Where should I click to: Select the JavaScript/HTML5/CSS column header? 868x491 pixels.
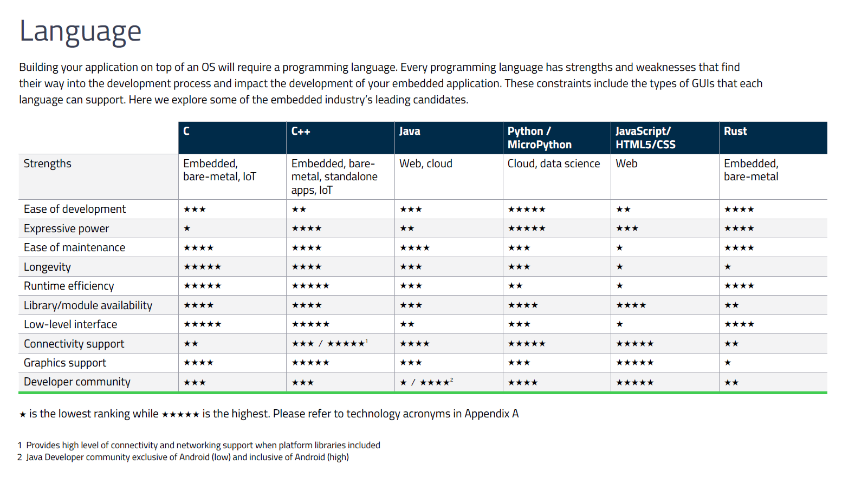tap(645, 138)
